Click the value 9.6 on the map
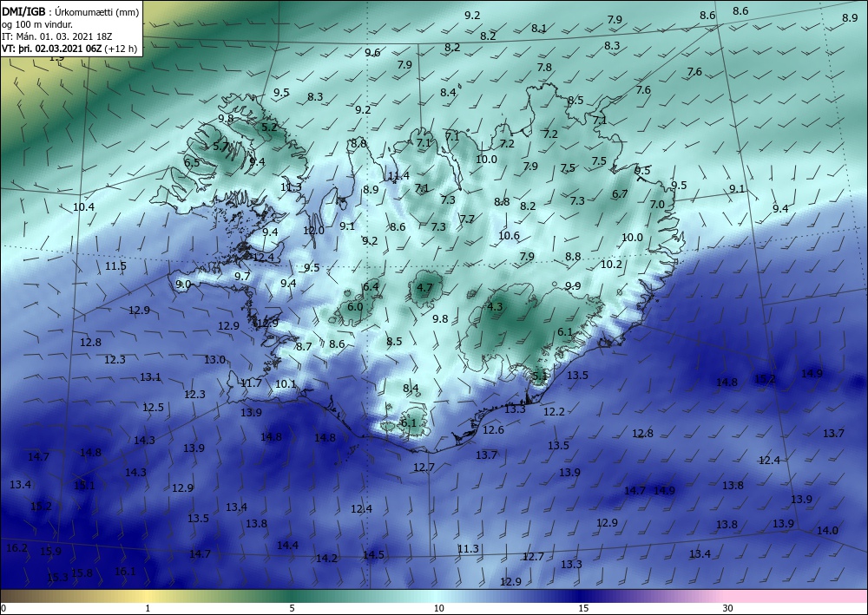868x615 pixels. click(372, 53)
